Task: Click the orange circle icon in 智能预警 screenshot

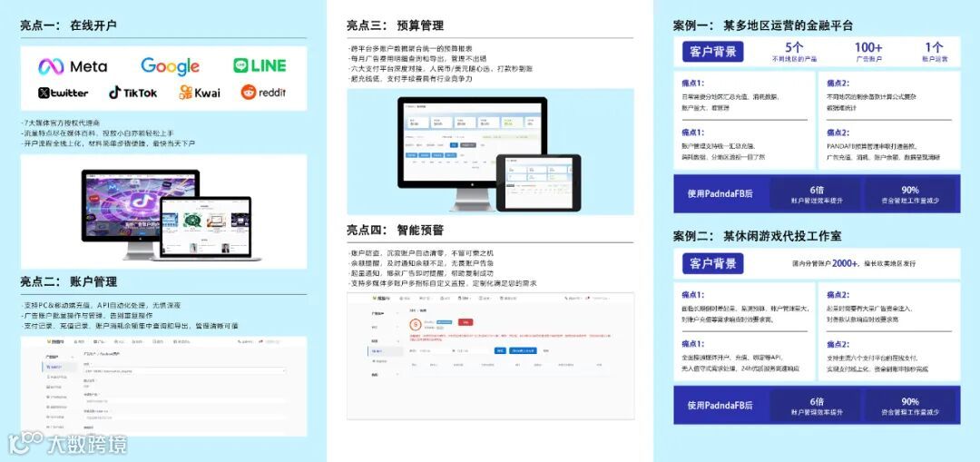Action: click(415, 324)
